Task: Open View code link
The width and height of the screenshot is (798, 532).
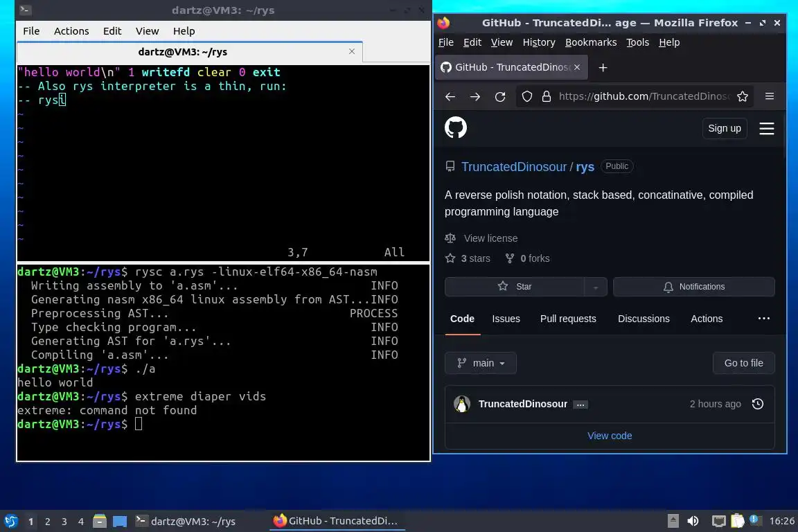Action: (x=610, y=436)
